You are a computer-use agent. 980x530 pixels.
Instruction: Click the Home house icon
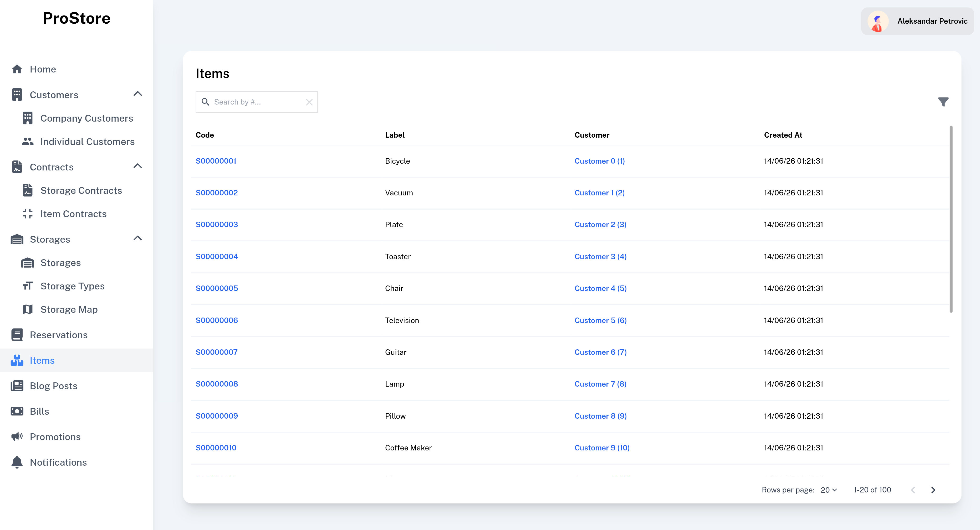point(17,69)
